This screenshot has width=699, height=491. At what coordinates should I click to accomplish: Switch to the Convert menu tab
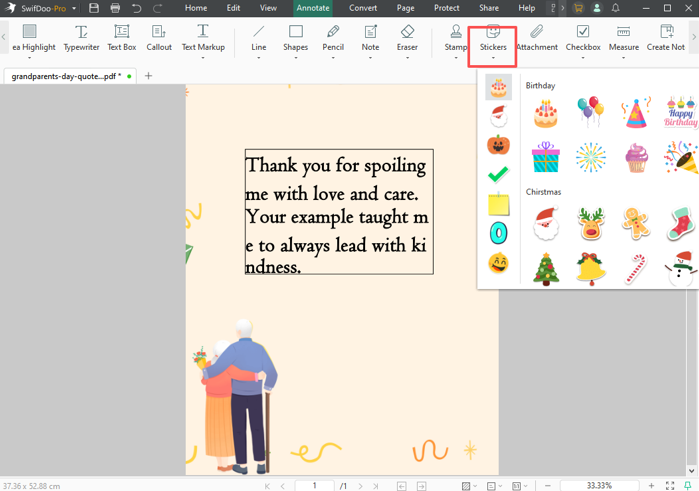(x=363, y=8)
